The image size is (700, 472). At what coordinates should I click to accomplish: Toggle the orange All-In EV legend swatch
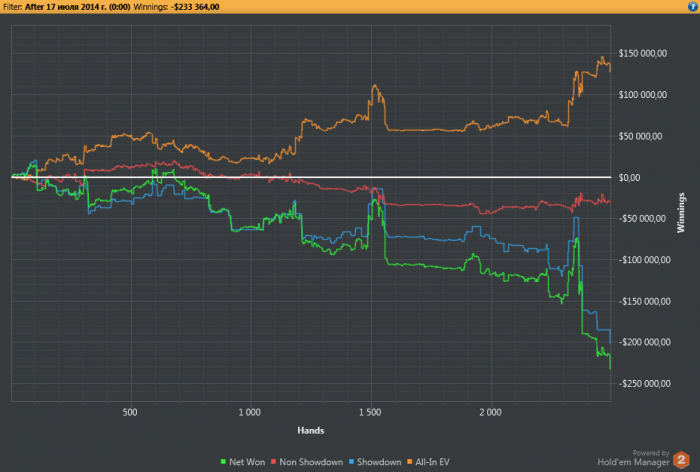[x=410, y=462]
